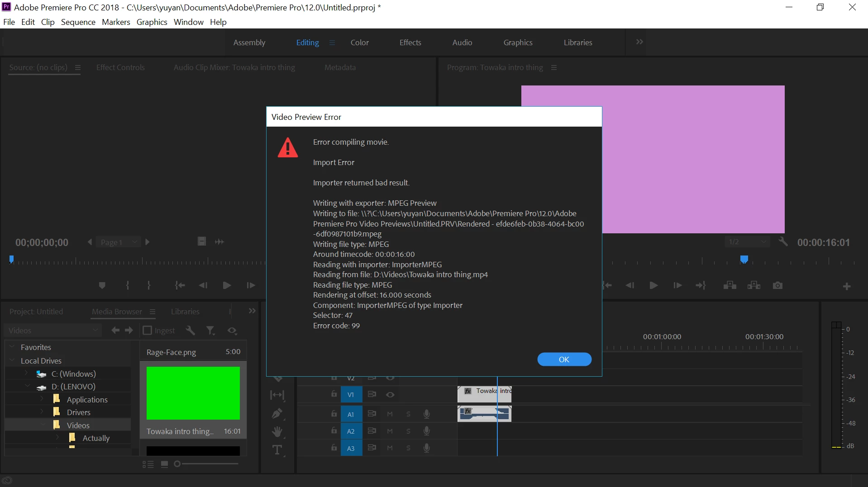The image size is (868, 487).
Task: Select the Type tool
Action: pos(277,450)
